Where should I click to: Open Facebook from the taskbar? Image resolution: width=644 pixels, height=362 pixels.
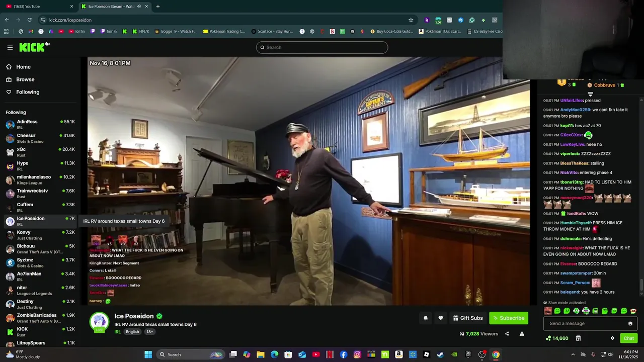click(343, 354)
